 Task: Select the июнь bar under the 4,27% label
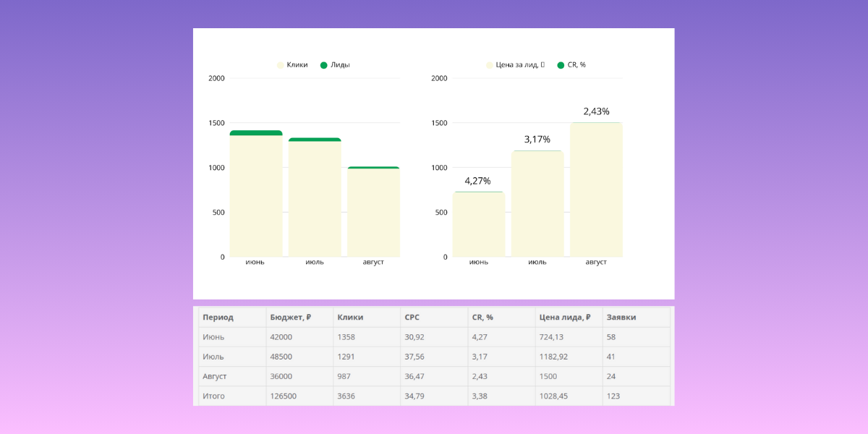(479, 224)
